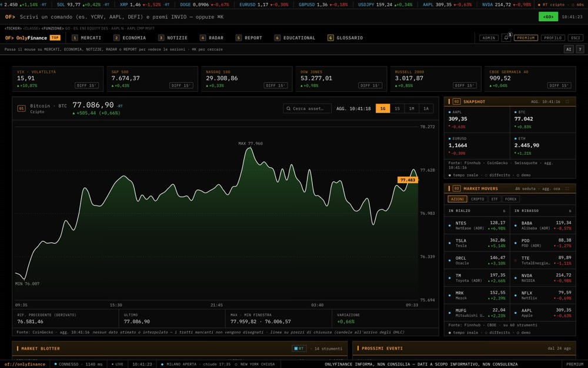The height and width of the screenshot is (368, 588).
Task: Click the NFLX Netflix row in losers
Action: pos(543,295)
